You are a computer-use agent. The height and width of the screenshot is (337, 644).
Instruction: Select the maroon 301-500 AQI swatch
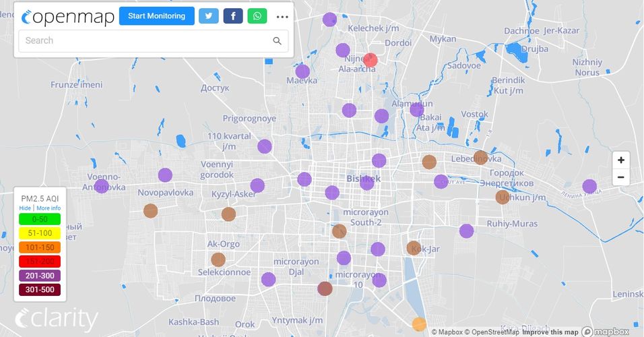tap(40, 290)
